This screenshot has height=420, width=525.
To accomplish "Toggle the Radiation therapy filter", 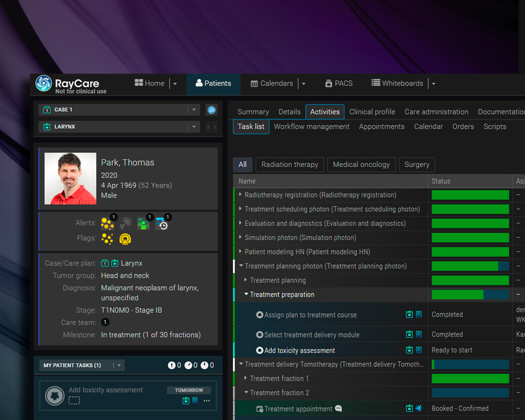I will [x=290, y=164].
